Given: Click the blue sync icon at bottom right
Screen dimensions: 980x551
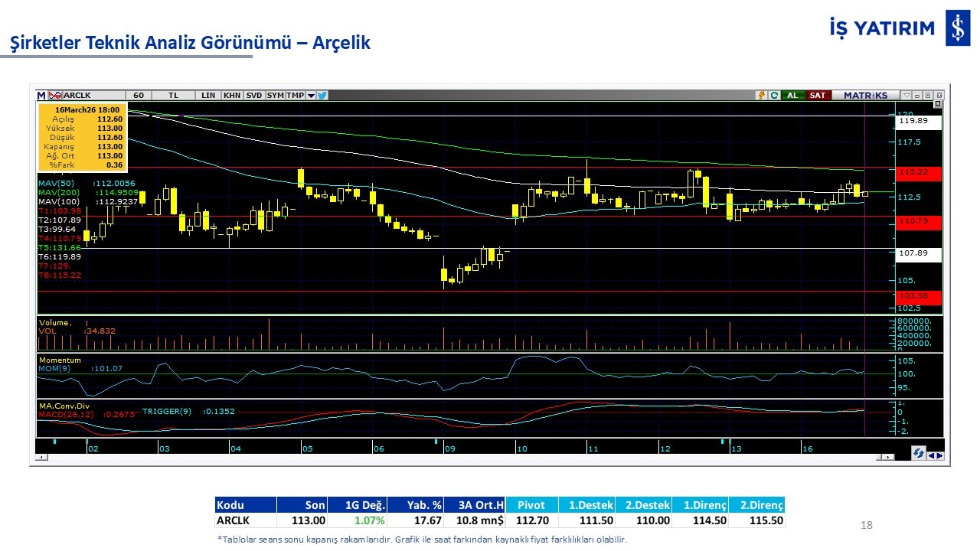Looking at the screenshot, I should tap(917, 454).
